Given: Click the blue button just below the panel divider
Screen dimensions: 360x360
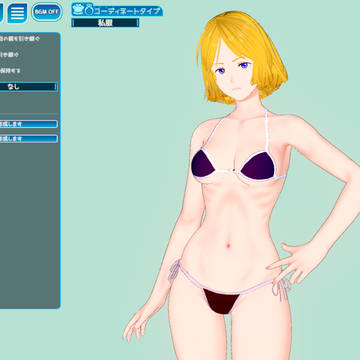Looking at the screenshot, I should pyautogui.click(x=29, y=124).
